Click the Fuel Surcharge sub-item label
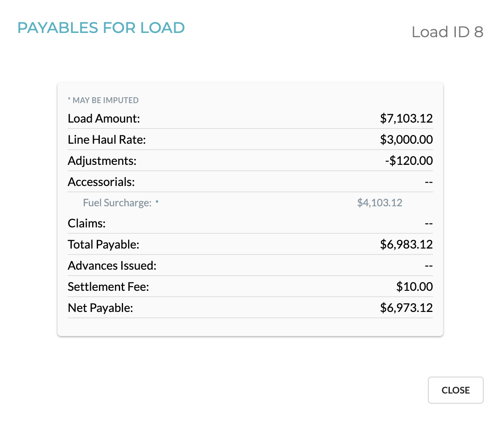Screen dimensions: 504x421 click(117, 203)
